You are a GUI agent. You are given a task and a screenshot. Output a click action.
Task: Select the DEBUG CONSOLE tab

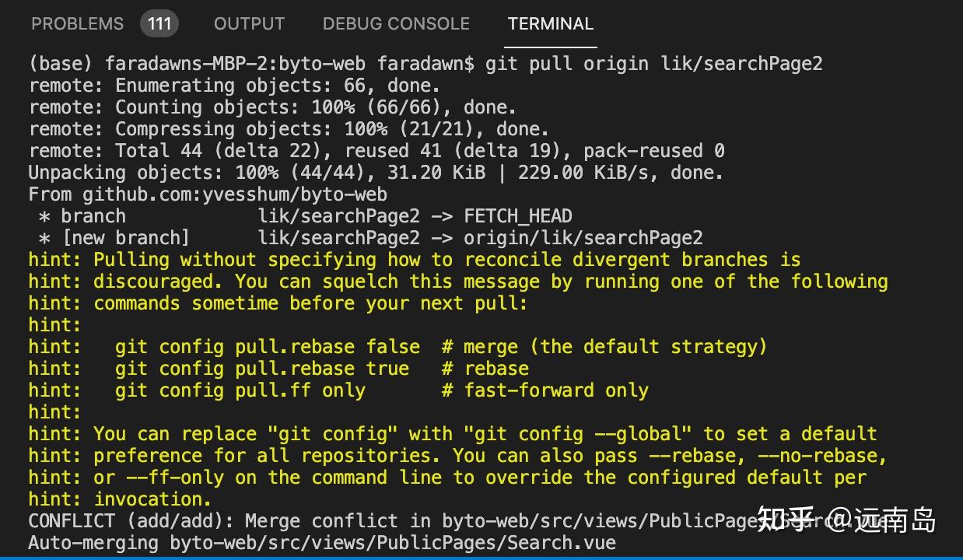(396, 23)
